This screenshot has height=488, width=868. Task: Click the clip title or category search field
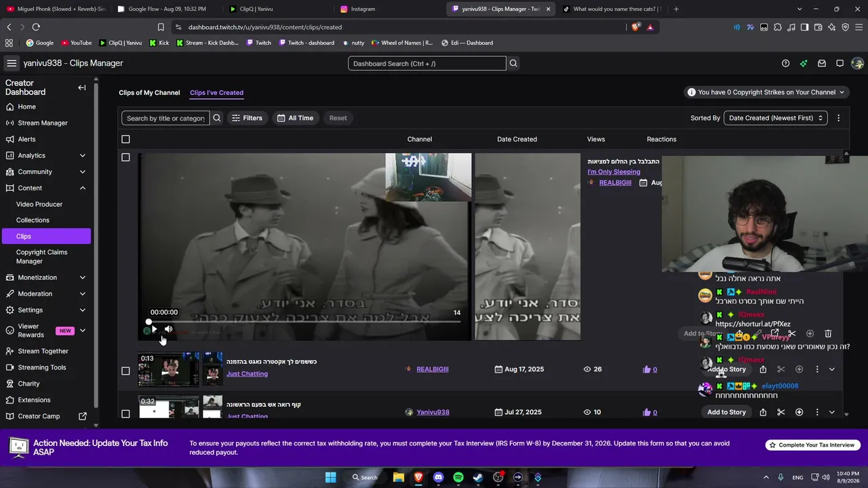[165, 118]
